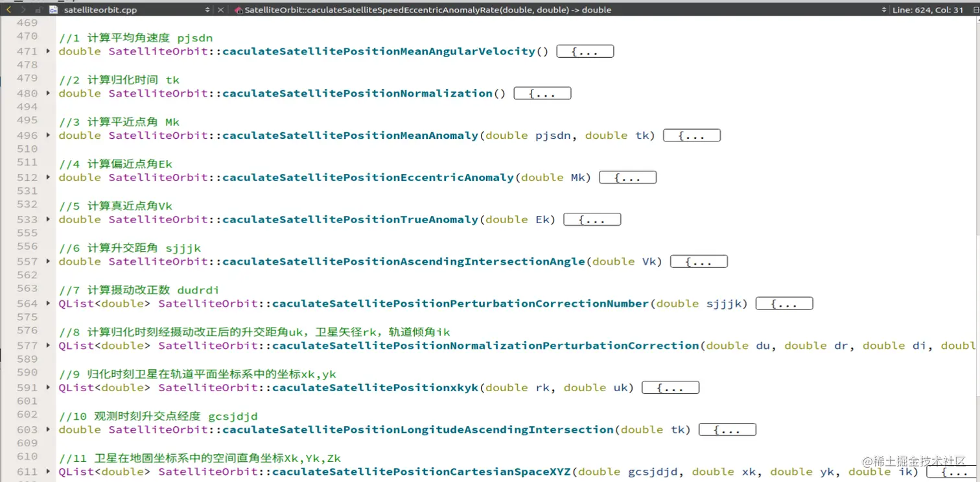The width and height of the screenshot is (980, 482).
Task: Click the caculateSatellitePositionMeanAngularVelocity function name
Action: point(379,51)
